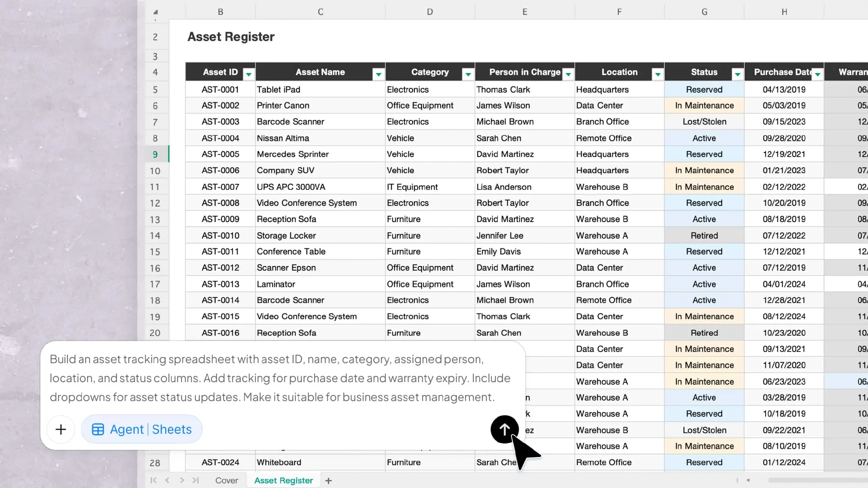The image size is (868, 488).
Task: Select column H header
Action: 784,12
